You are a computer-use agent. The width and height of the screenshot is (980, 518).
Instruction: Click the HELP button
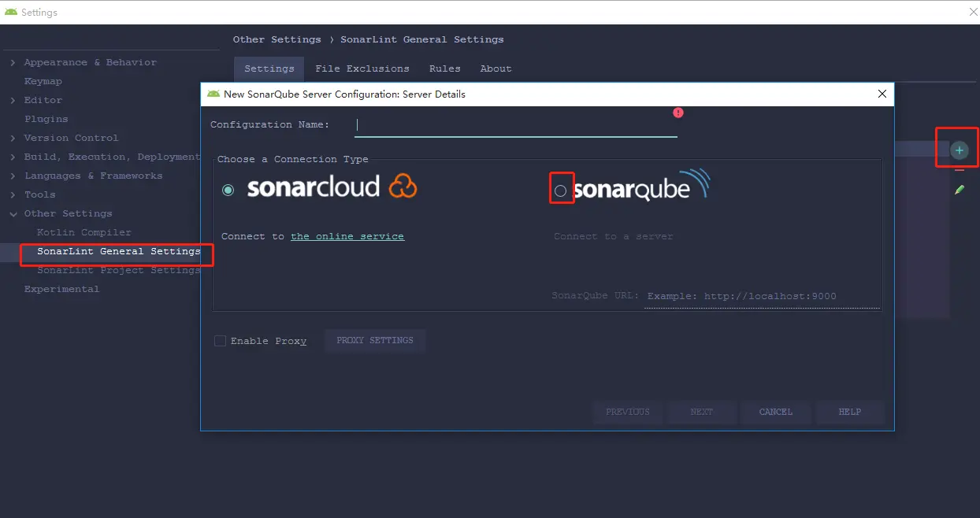tap(850, 412)
